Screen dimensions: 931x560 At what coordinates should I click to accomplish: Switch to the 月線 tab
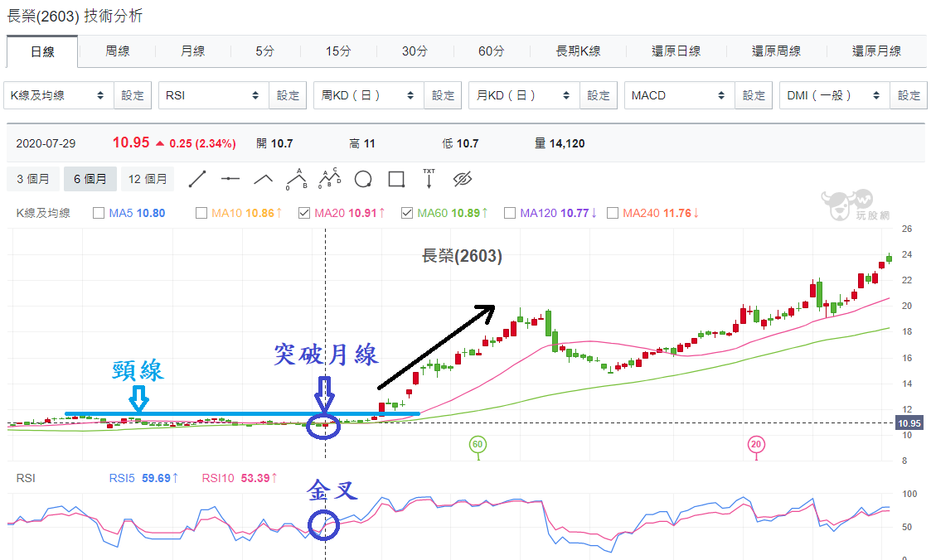pyautogui.click(x=192, y=51)
